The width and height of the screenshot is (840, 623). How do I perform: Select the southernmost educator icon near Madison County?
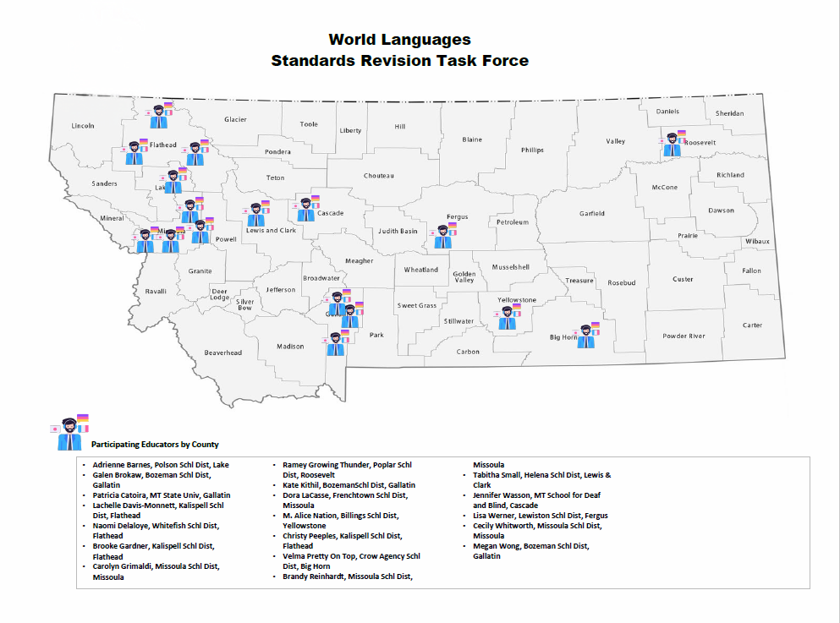pyautogui.click(x=336, y=344)
